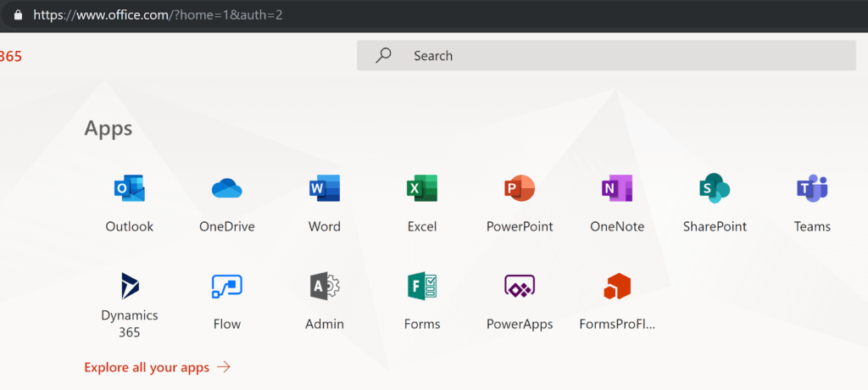This screenshot has width=868, height=390.
Task: Open the SharePoint app
Action: [715, 188]
